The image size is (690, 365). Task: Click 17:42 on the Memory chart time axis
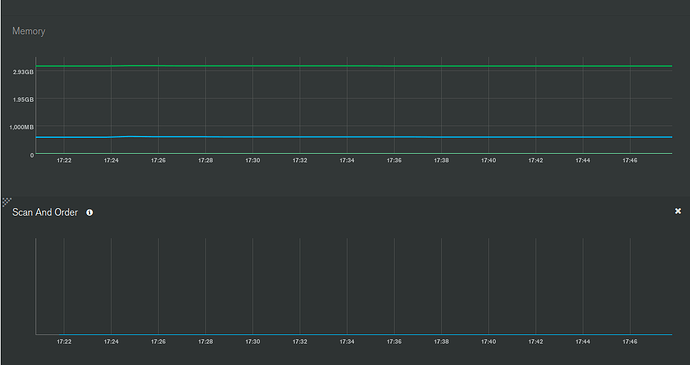coord(536,161)
